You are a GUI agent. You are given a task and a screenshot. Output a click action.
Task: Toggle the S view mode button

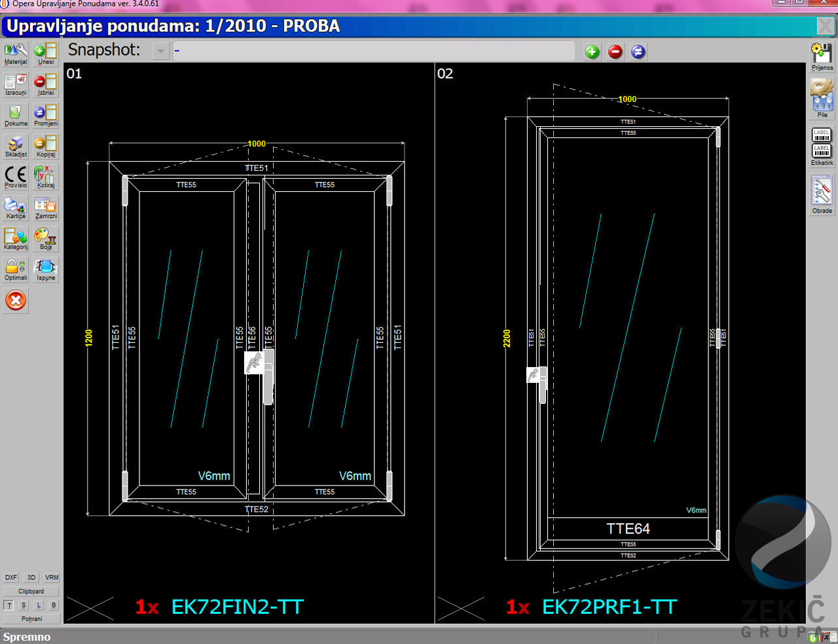pyautogui.click(x=24, y=605)
